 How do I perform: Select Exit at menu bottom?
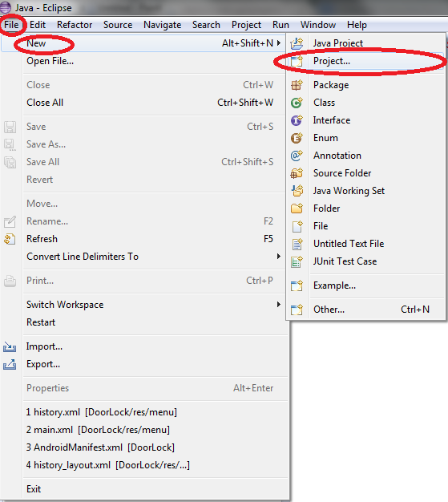34,489
